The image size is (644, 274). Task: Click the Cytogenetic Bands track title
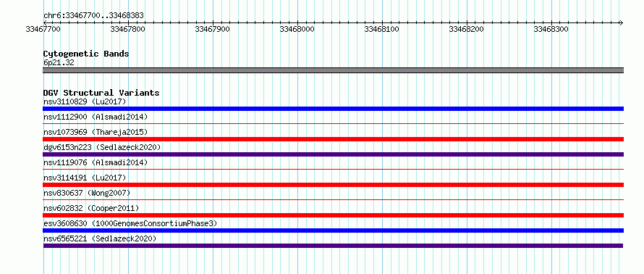click(x=86, y=54)
